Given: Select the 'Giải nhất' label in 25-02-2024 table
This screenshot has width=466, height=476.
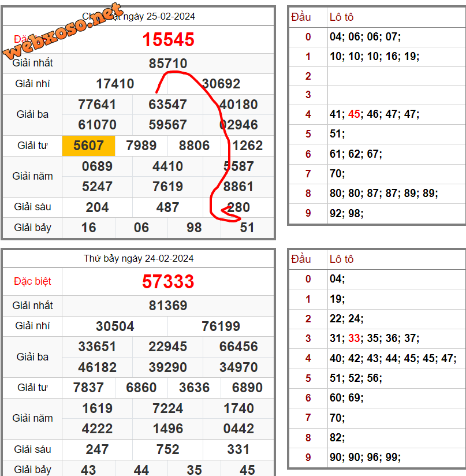Looking at the screenshot, I should coord(32,63).
